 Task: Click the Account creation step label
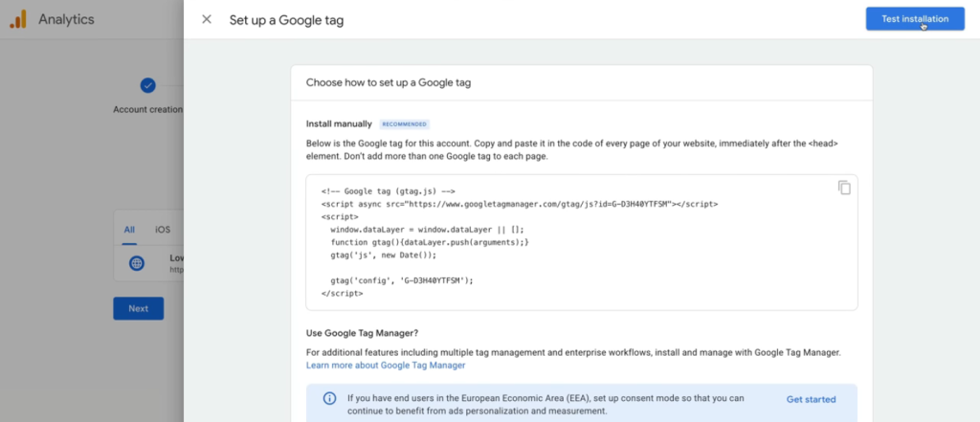(x=148, y=109)
